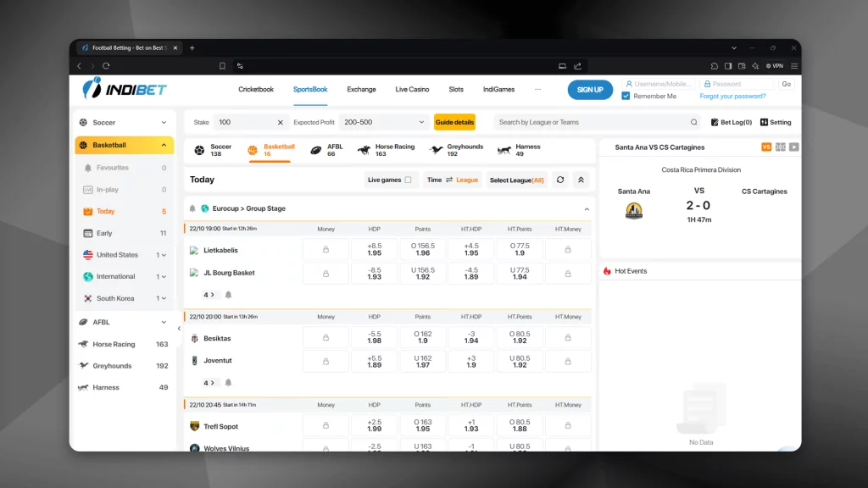Collapse the left sidebar arrow handle
This screenshot has width=868, height=488.
point(179,329)
